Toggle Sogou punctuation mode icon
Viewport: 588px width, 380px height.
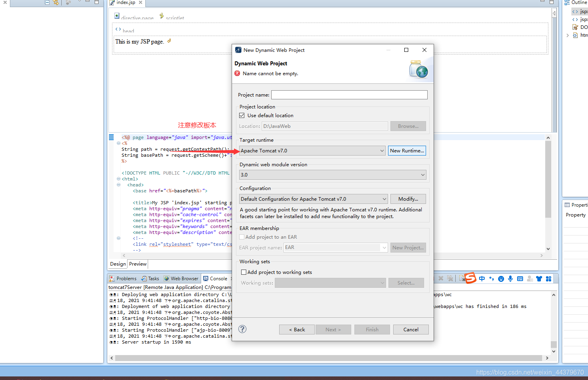pos(491,279)
